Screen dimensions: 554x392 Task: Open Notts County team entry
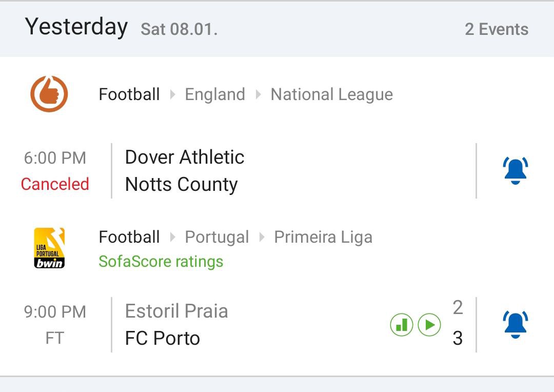181,184
